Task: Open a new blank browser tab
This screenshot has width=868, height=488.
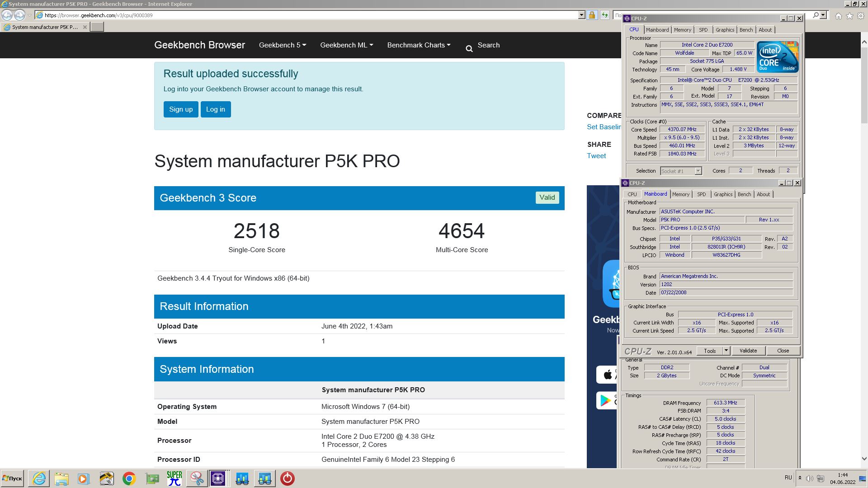Action: [97, 27]
